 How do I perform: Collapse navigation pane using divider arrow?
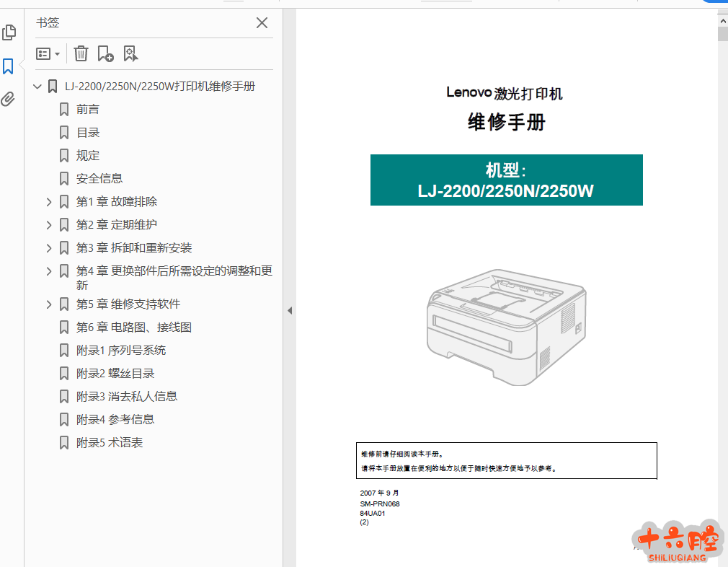pyautogui.click(x=289, y=310)
